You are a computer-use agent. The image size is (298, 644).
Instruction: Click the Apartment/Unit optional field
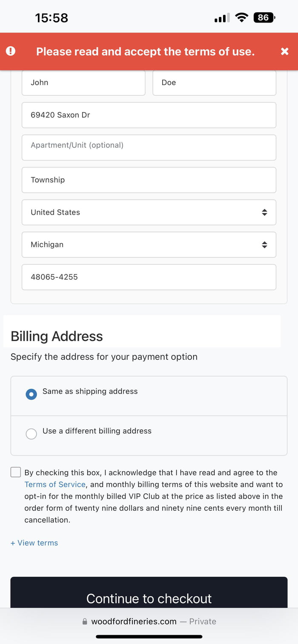tap(149, 147)
